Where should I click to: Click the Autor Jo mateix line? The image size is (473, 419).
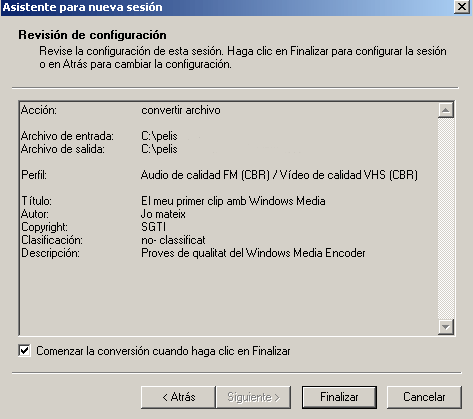click(103, 214)
